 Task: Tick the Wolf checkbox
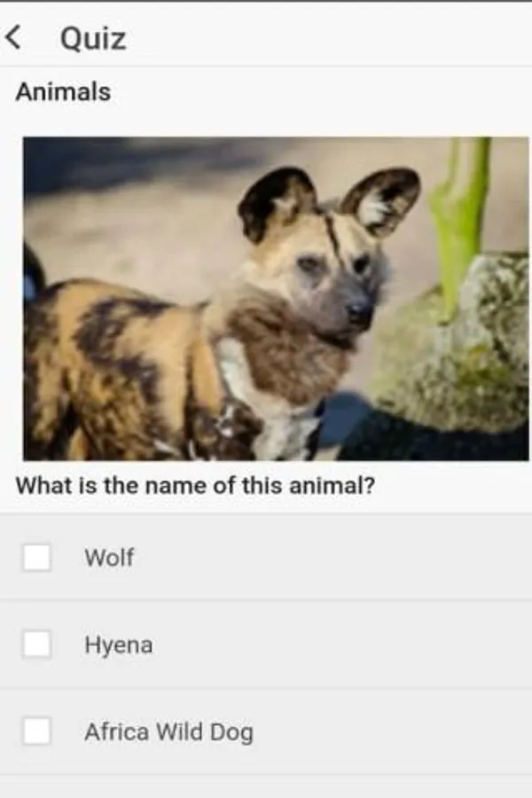[36, 558]
